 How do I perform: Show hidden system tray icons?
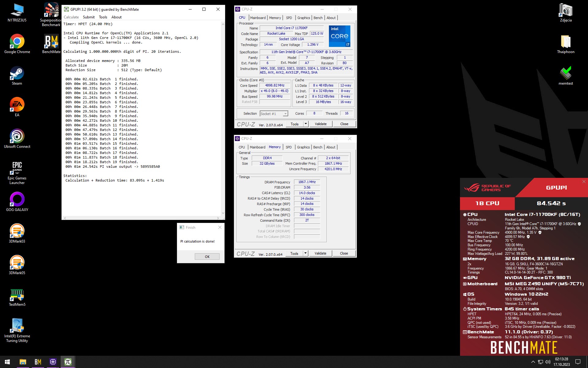click(x=533, y=362)
